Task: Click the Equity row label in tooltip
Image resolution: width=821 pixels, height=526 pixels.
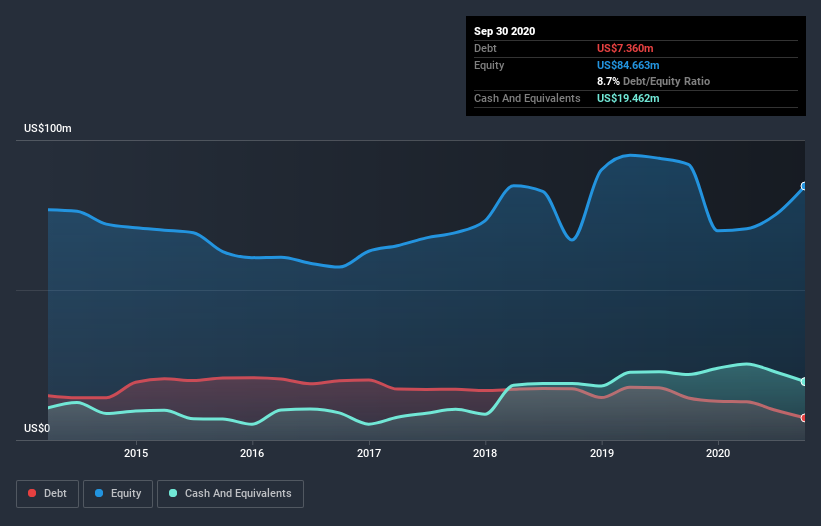Action: (x=489, y=65)
